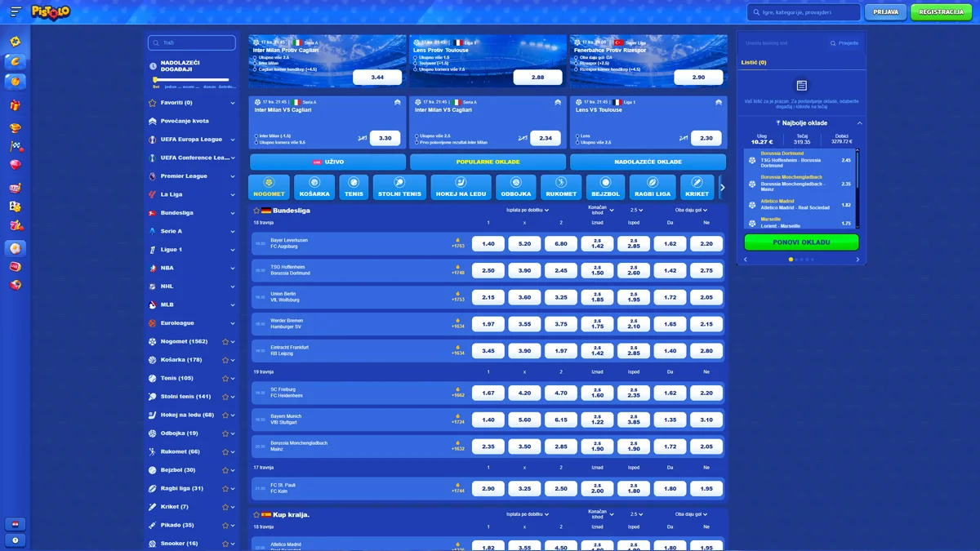This screenshot has width=980, height=551.
Task: Select the Košarka sport icon tab
Action: click(x=314, y=187)
